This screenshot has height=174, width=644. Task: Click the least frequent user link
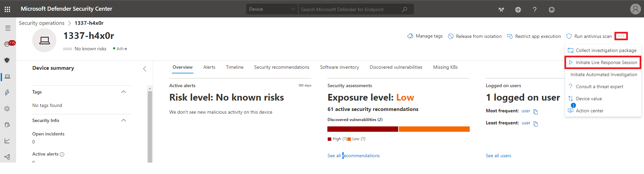(526, 123)
